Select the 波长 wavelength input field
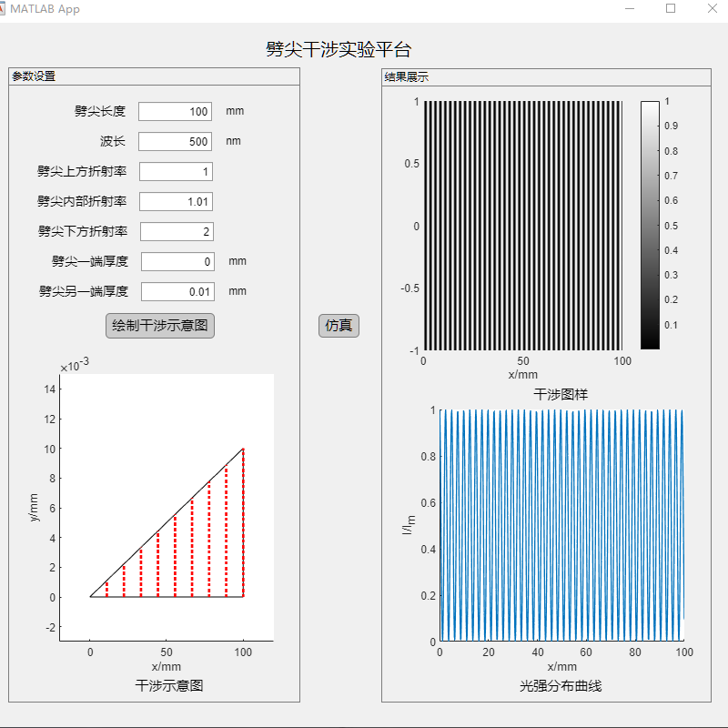The width and height of the screenshot is (728, 728). [x=176, y=141]
